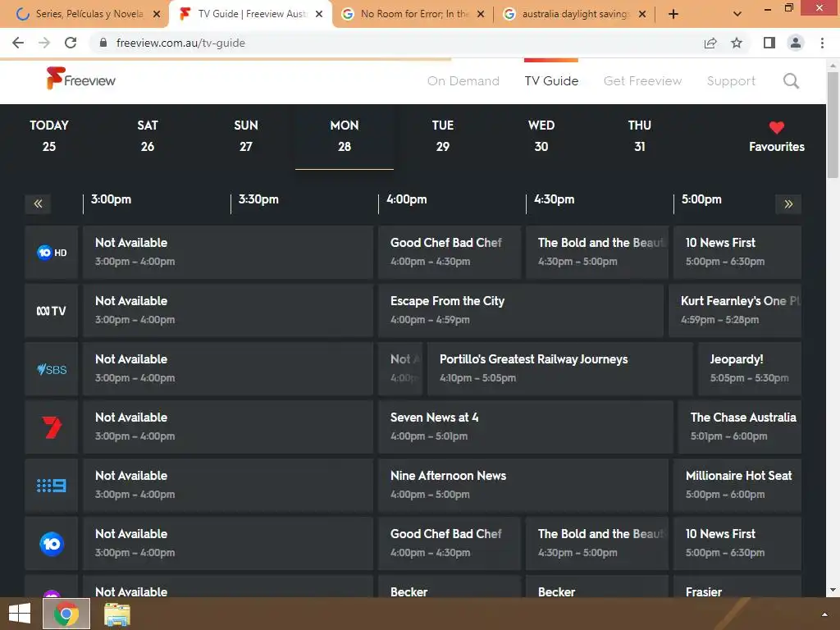Go to later times with right double-arrow
Image resolution: width=840 pixels, height=630 pixels.
(x=788, y=204)
